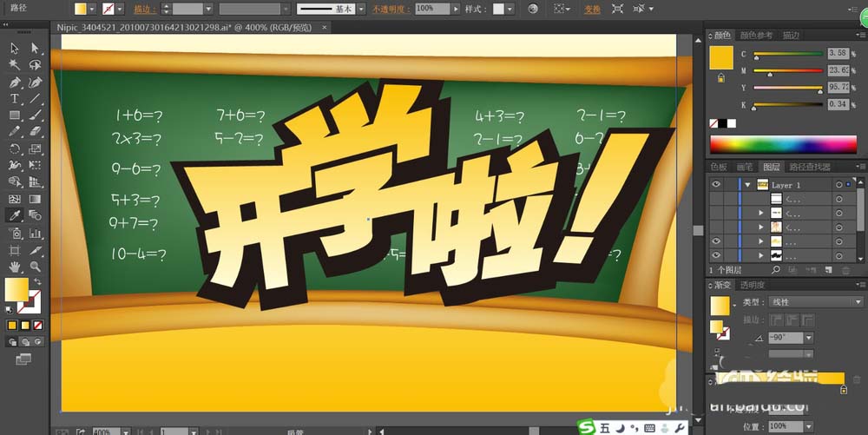Show the first hidden sublayer
The image size is (868, 435).
tap(716, 199)
